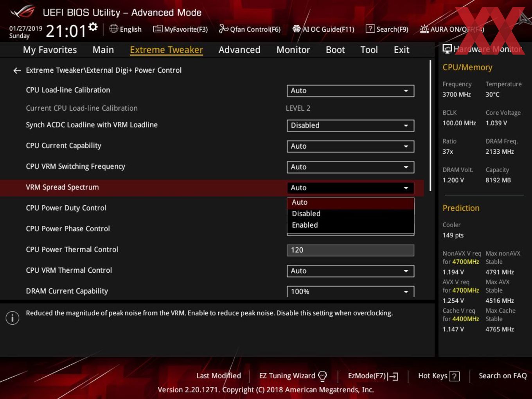Go to the Boot tab

click(335, 50)
